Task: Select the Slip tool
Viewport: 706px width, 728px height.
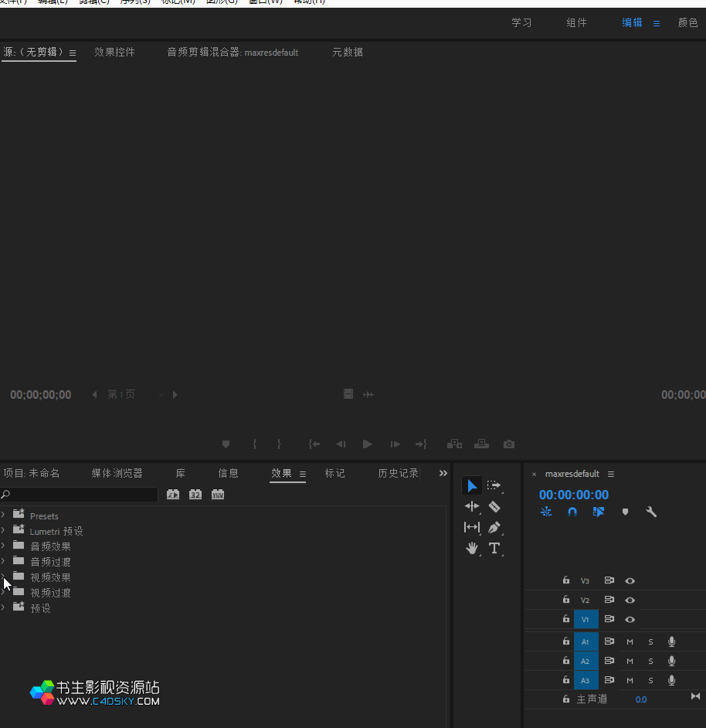Action: [x=472, y=527]
